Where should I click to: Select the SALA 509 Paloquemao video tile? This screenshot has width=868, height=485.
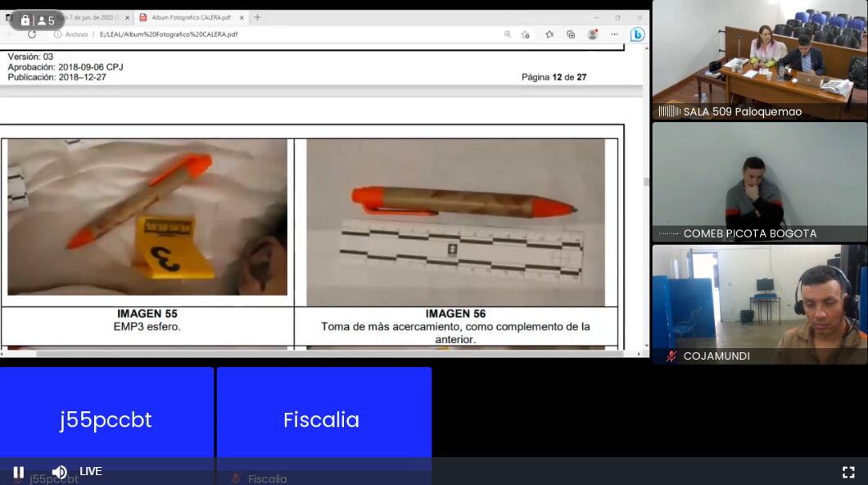(x=759, y=60)
